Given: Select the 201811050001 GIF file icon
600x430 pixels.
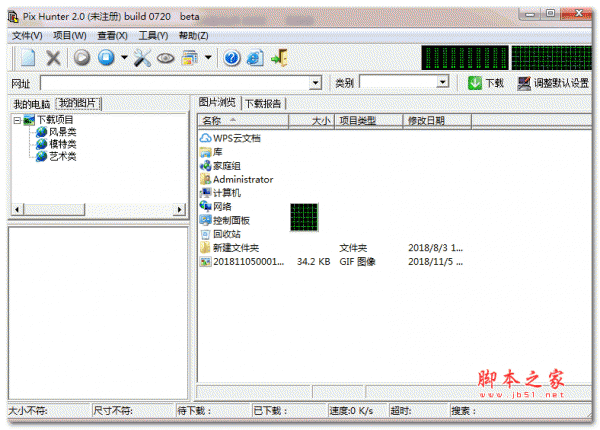Looking at the screenshot, I should [x=205, y=262].
